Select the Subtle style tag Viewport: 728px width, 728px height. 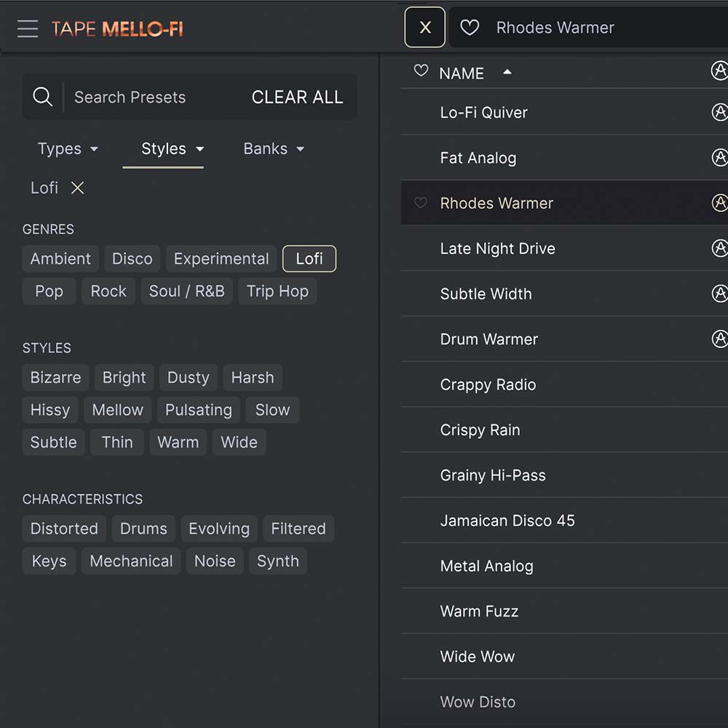(x=53, y=442)
